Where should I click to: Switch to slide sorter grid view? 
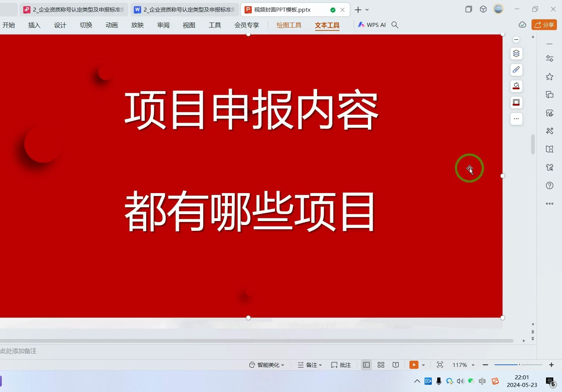click(381, 365)
